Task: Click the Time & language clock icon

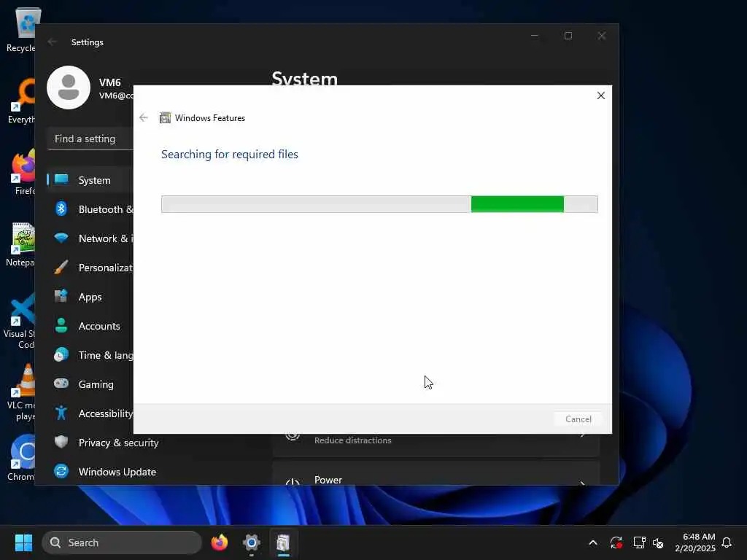Action: 61,354
